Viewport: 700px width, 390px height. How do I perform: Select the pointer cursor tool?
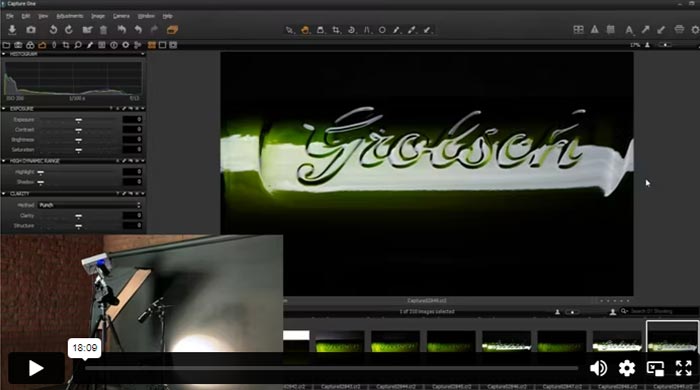click(290, 30)
